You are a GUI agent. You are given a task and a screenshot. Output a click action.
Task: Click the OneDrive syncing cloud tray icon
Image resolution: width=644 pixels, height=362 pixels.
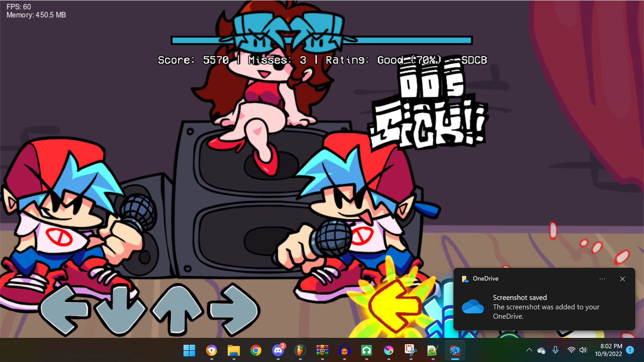(x=541, y=351)
